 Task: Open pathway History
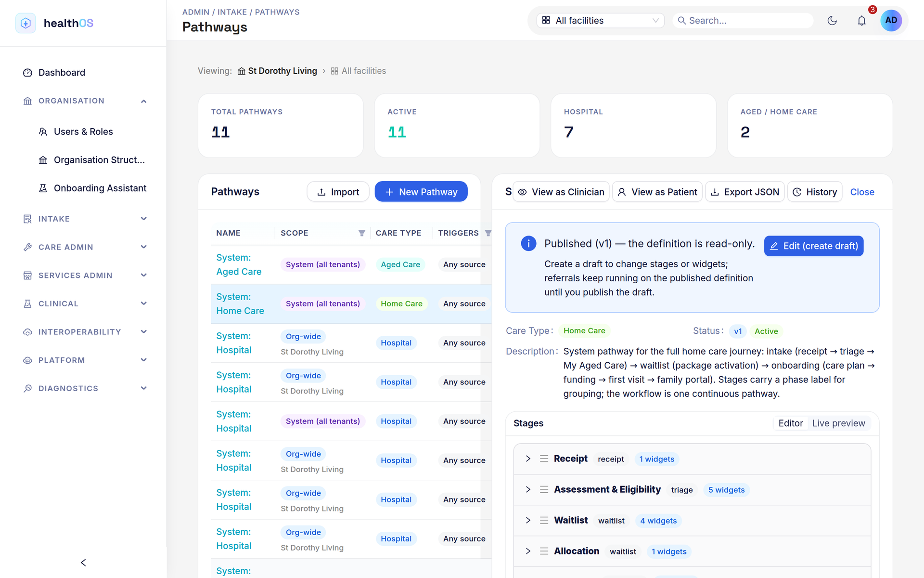pyautogui.click(x=815, y=192)
